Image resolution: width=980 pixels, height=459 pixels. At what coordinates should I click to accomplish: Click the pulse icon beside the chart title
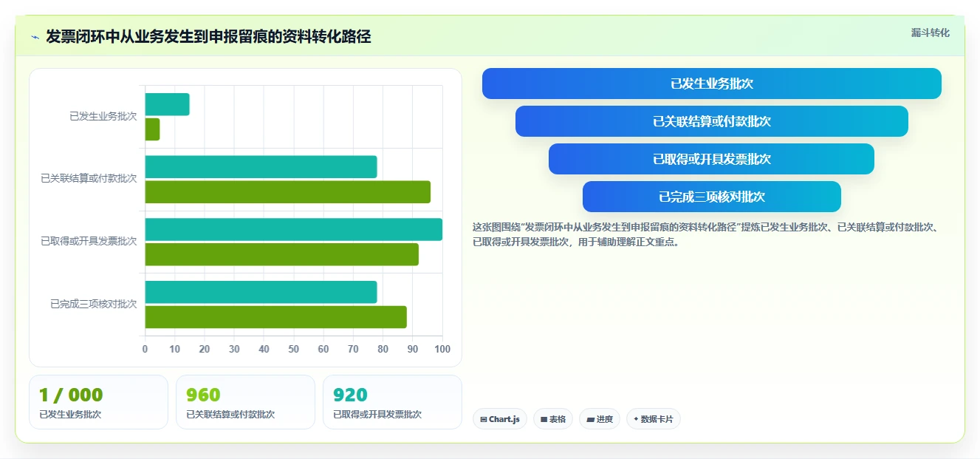click(35, 36)
